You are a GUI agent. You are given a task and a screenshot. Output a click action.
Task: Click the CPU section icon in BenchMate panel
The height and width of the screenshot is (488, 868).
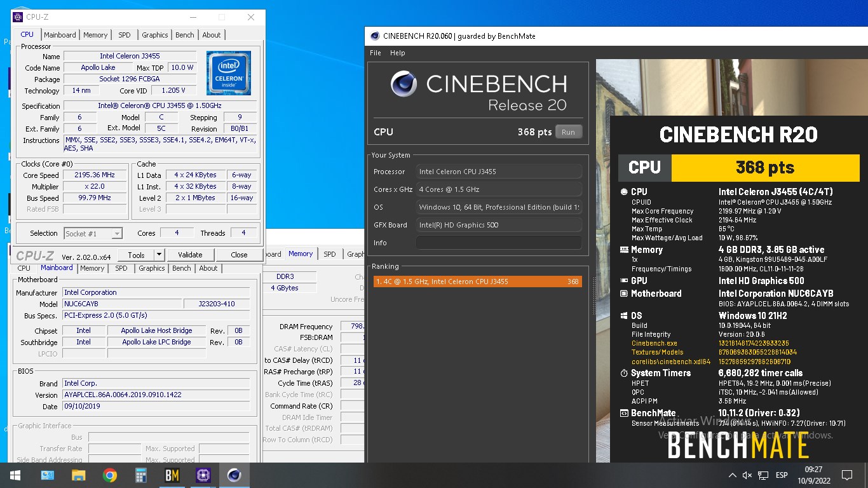[x=623, y=192]
